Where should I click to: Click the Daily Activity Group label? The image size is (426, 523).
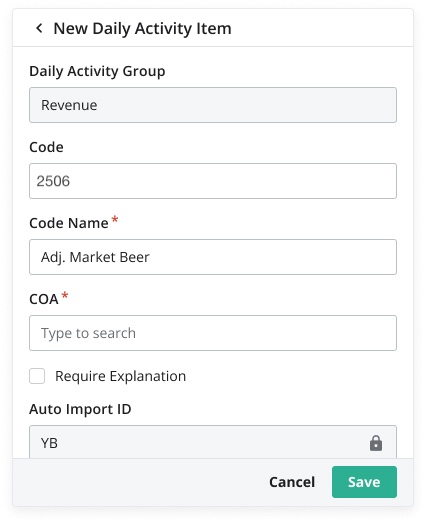[97, 71]
